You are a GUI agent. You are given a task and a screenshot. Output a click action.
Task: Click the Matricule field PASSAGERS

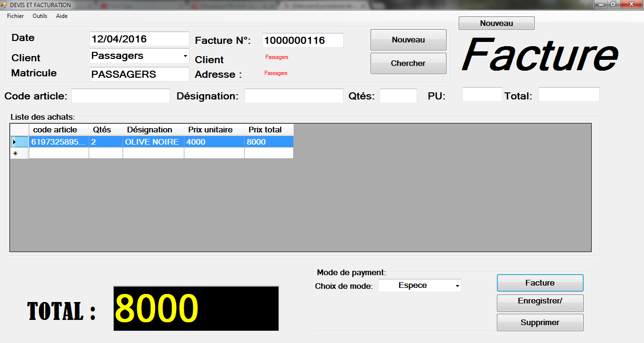point(139,74)
